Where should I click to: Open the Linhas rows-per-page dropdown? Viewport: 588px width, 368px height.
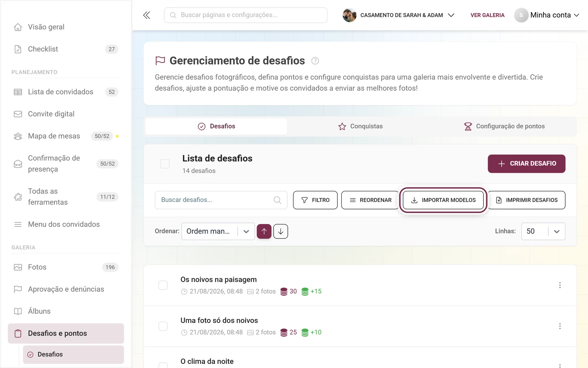pyautogui.click(x=543, y=231)
